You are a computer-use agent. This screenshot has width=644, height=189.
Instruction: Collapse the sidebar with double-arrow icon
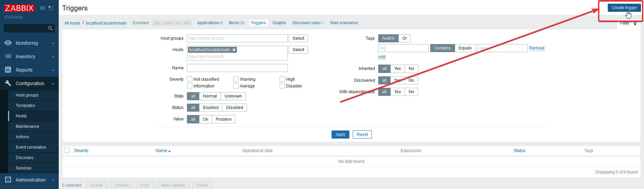pos(43,8)
